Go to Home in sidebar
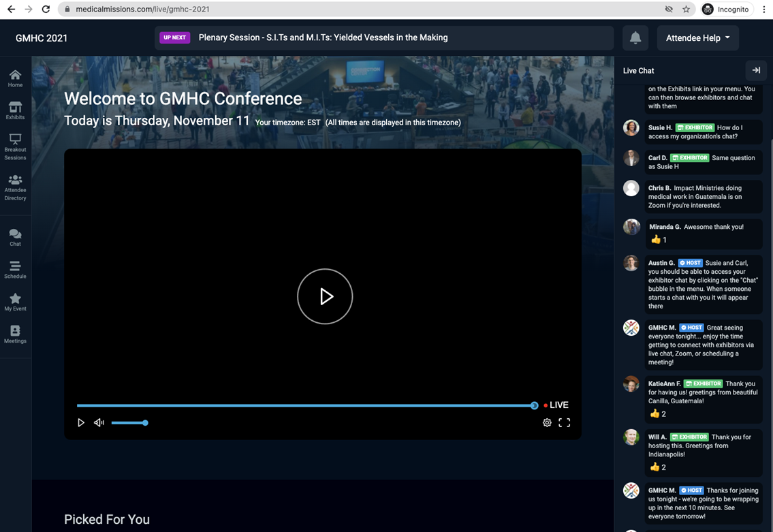The height and width of the screenshot is (532, 773). (x=15, y=78)
